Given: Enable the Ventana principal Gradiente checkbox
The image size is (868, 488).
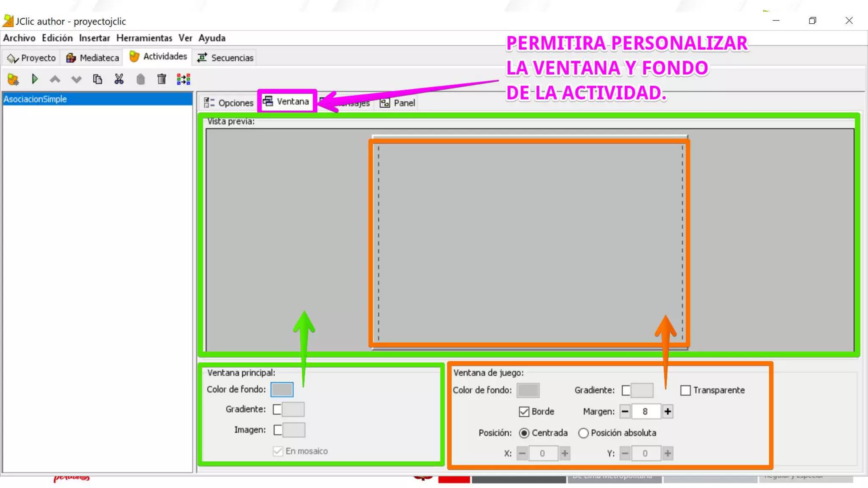Looking at the screenshot, I should coord(277,409).
